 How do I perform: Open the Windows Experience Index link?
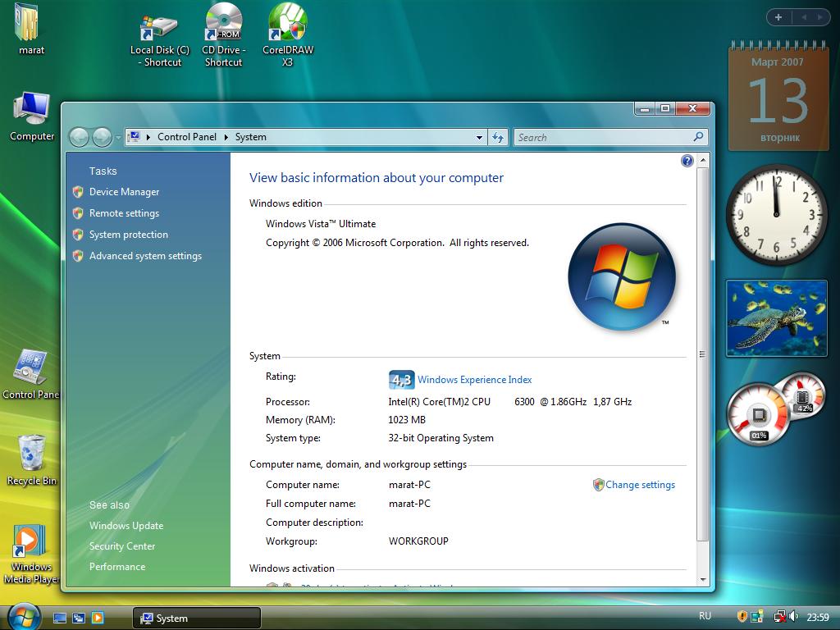[x=475, y=380]
